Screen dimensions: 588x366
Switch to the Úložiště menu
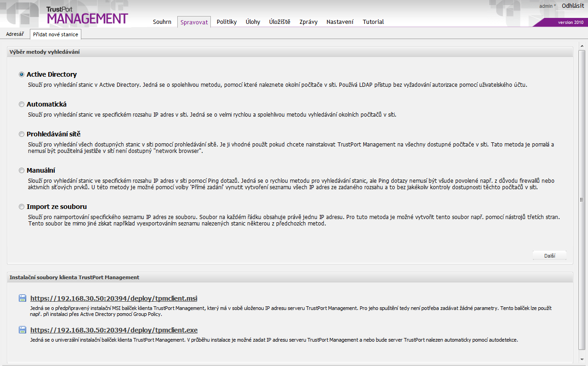(280, 22)
